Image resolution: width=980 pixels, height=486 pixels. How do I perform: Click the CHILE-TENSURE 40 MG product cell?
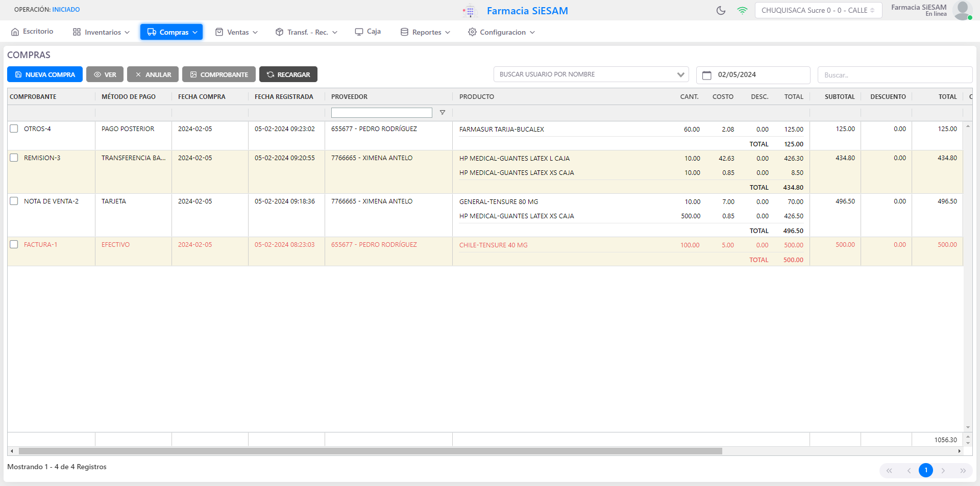click(x=494, y=245)
